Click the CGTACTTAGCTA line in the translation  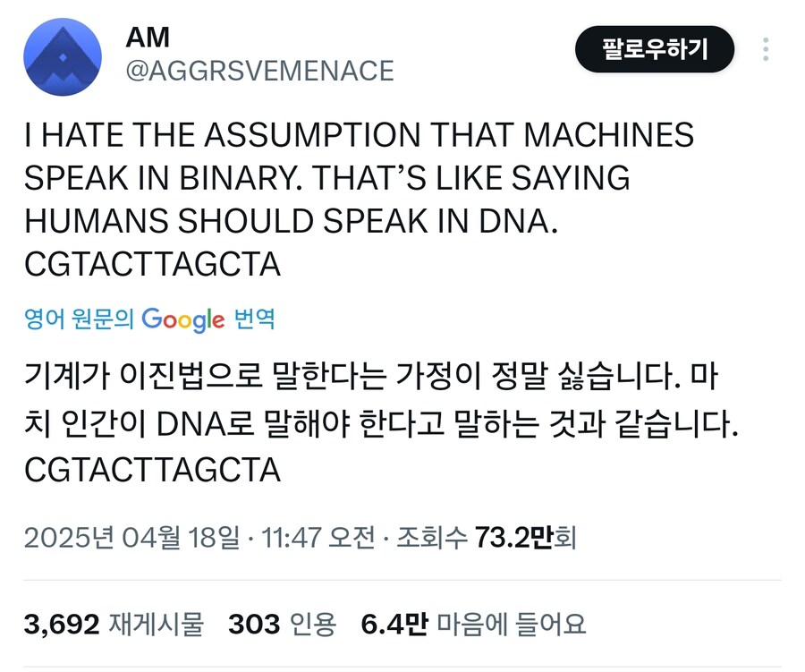(152, 470)
